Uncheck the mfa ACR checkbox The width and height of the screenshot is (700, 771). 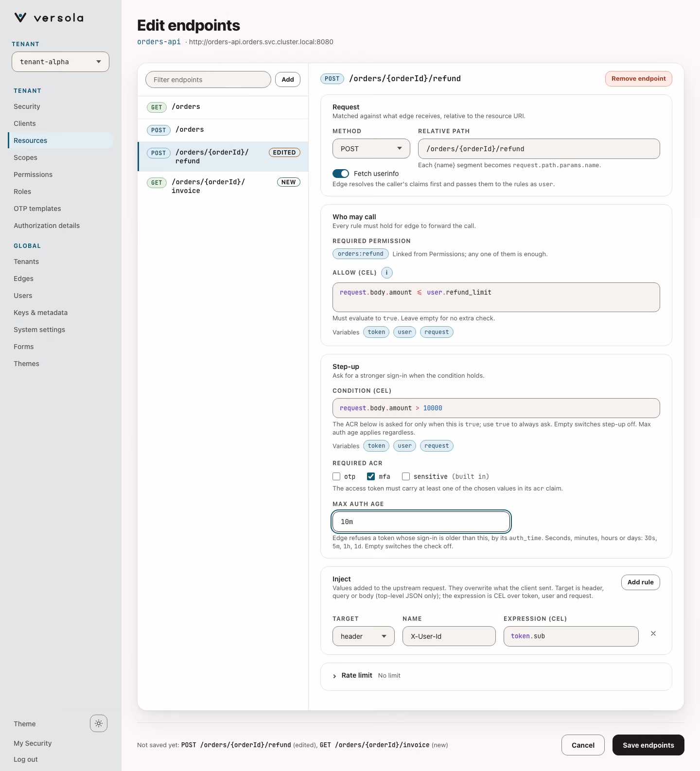pyautogui.click(x=371, y=476)
